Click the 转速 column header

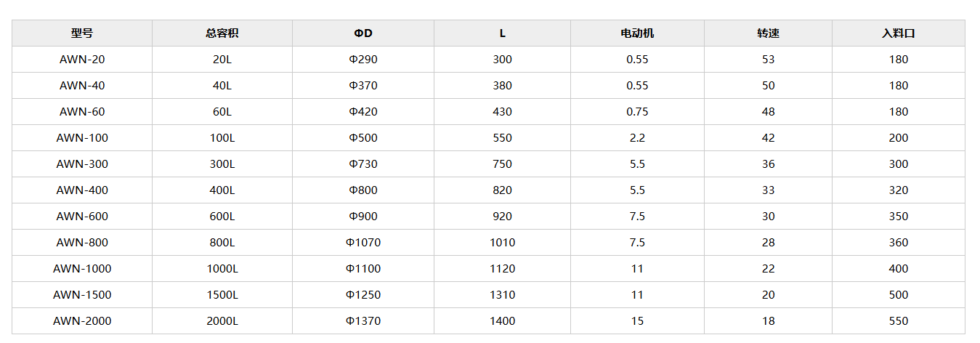point(768,33)
